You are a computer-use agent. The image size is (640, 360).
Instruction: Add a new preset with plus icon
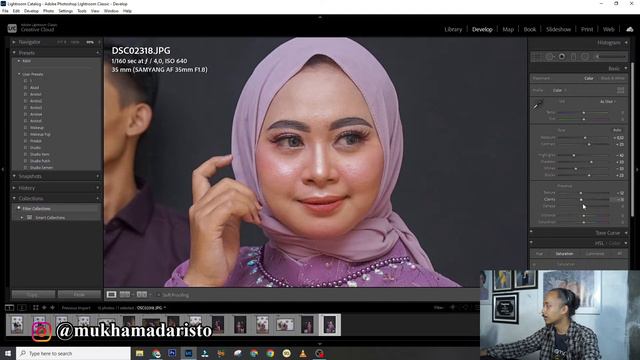pos(98,53)
